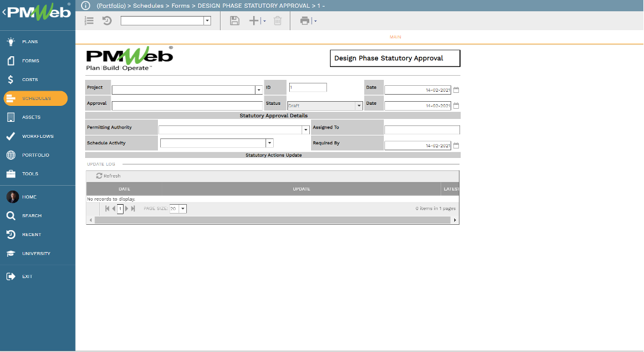644x352 pixels.
Task: Click the Home user avatar
Action: (x=12, y=197)
